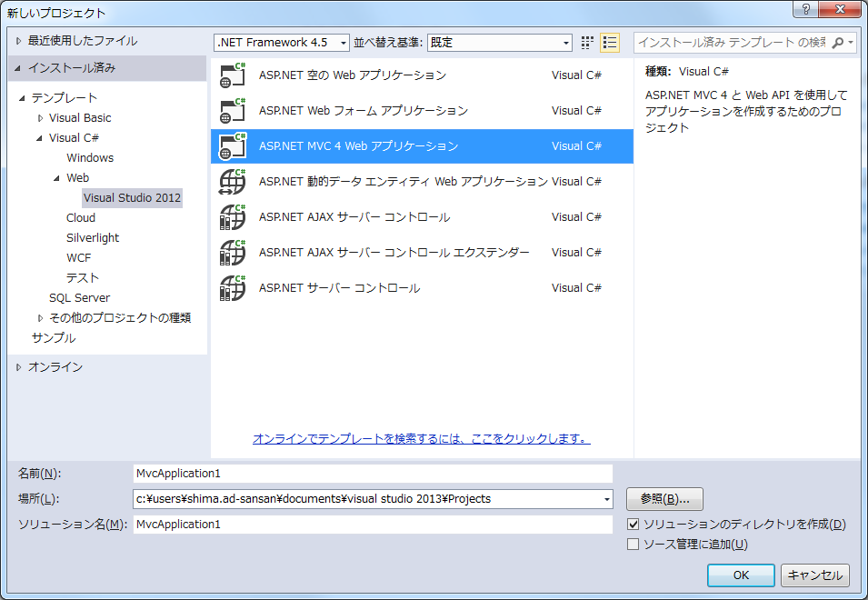Click the ASP.NET AJAX サーバー コントロール icon
Viewport: 868px width, 600px height.
coord(231,216)
